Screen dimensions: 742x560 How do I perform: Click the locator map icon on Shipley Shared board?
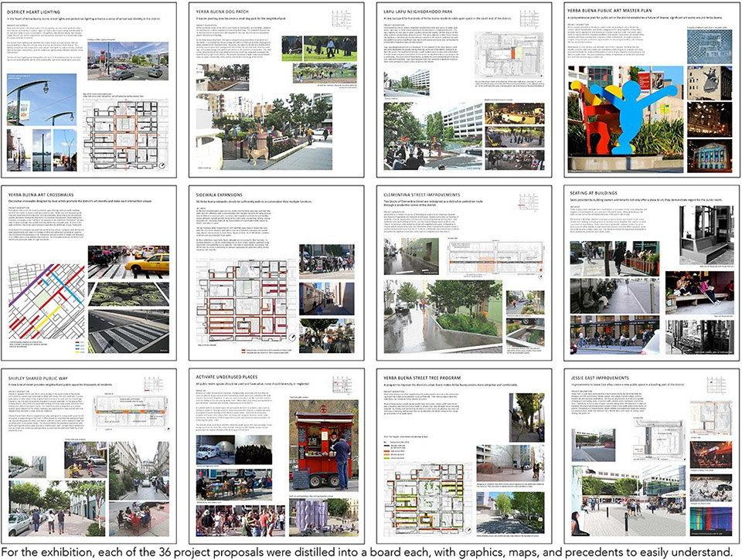(153, 385)
